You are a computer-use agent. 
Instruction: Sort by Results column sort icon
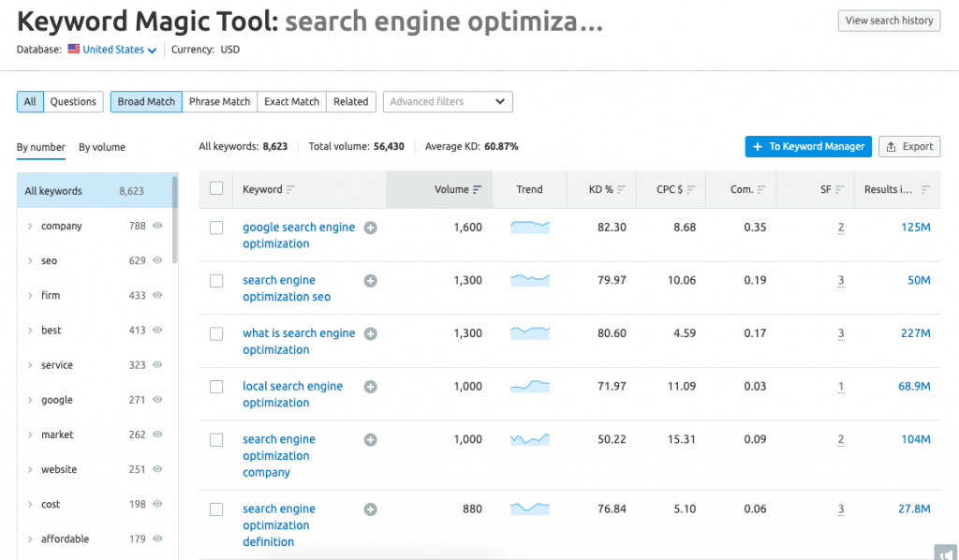tap(925, 189)
